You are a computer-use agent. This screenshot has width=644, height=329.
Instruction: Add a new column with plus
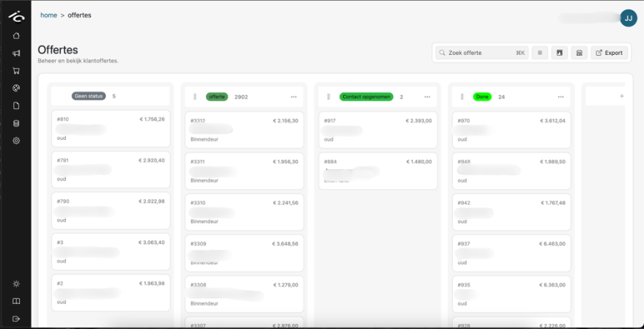pyautogui.click(x=621, y=96)
